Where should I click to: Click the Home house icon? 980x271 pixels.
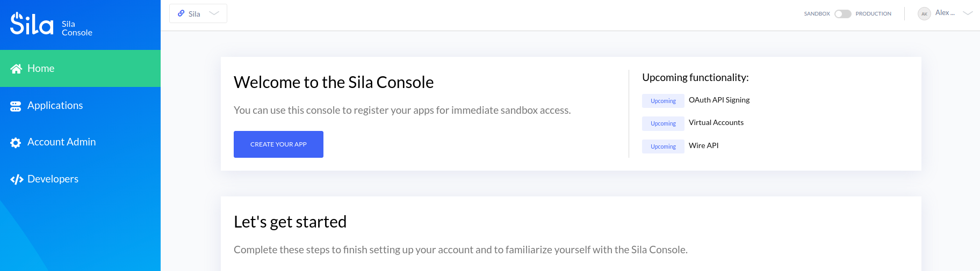pyautogui.click(x=16, y=69)
